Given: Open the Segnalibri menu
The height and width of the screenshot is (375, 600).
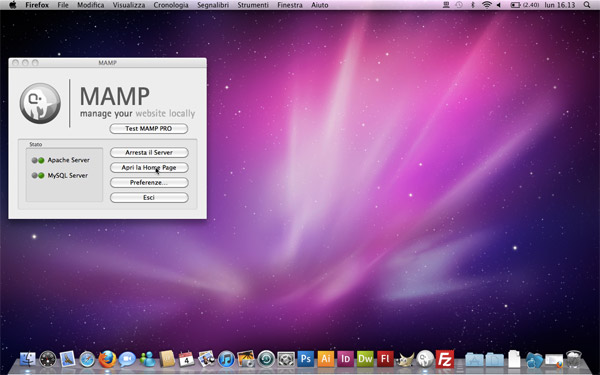Looking at the screenshot, I should (213, 5).
